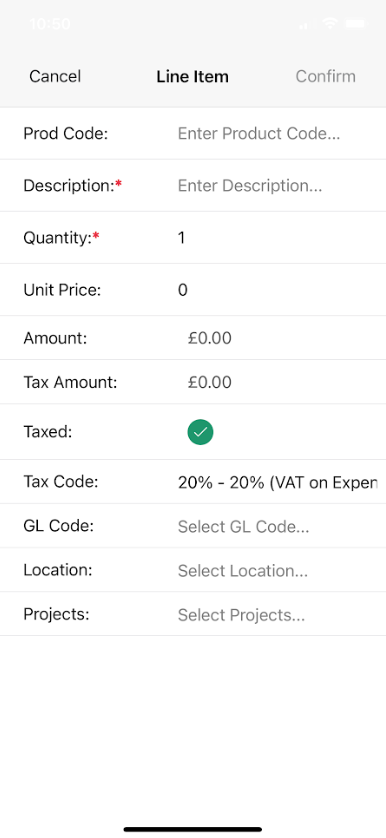This screenshot has height=838, width=386.
Task: Tap the Wi-Fi status icon
Action: click(330, 24)
